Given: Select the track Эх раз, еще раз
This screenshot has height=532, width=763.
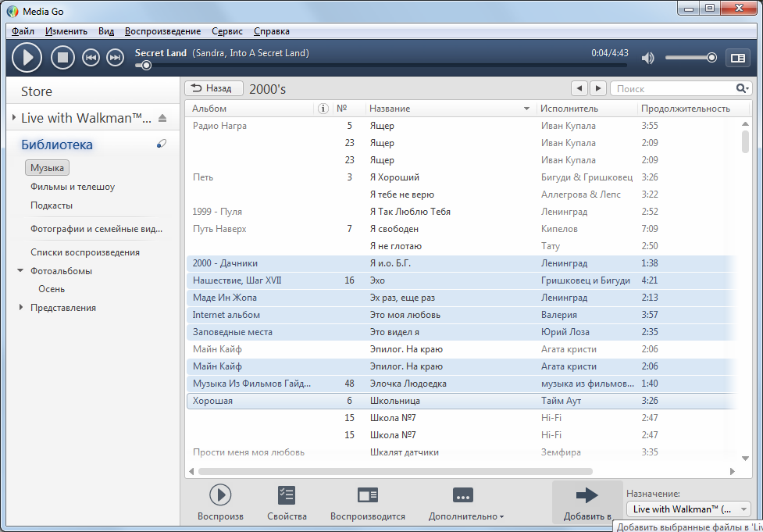Looking at the screenshot, I should pyautogui.click(x=402, y=298).
